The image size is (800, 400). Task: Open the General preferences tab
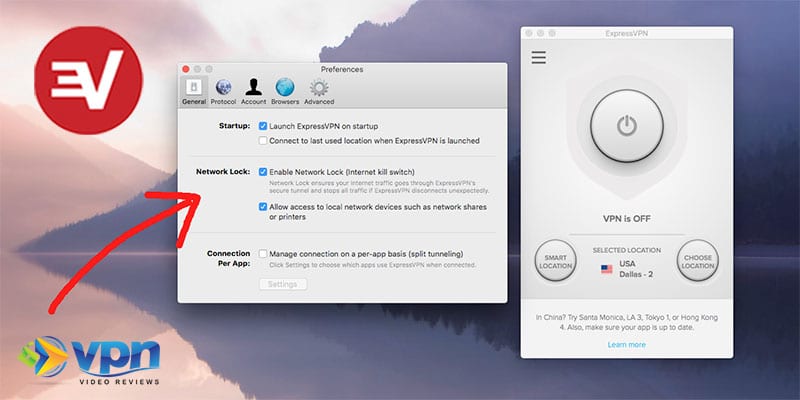pos(194,92)
